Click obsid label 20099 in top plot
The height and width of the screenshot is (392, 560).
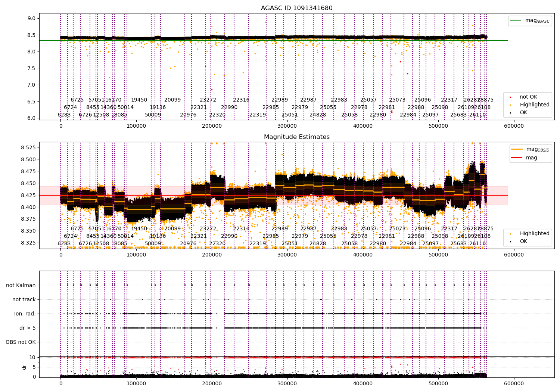[x=172, y=100]
